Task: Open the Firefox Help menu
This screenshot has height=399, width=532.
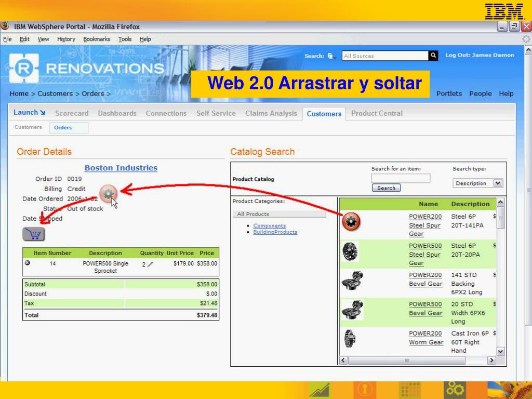Action: point(145,39)
